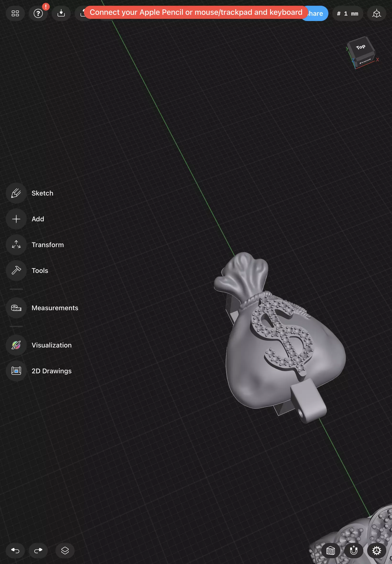Tap the Import download-arrow icon

click(61, 14)
